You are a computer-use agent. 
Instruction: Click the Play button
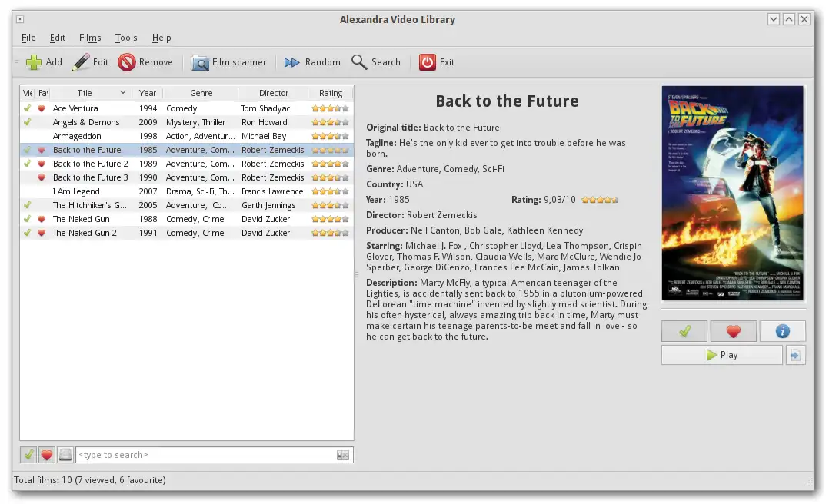pyautogui.click(x=721, y=356)
